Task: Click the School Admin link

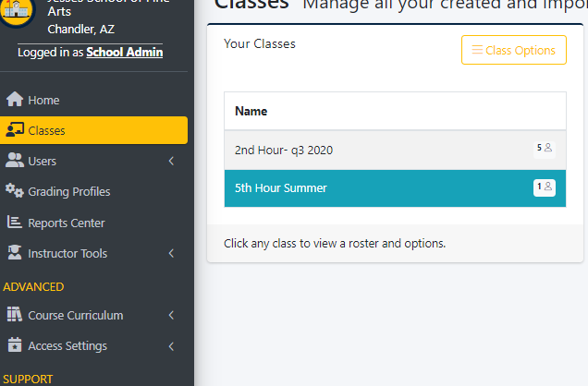Action: click(x=125, y=52)
